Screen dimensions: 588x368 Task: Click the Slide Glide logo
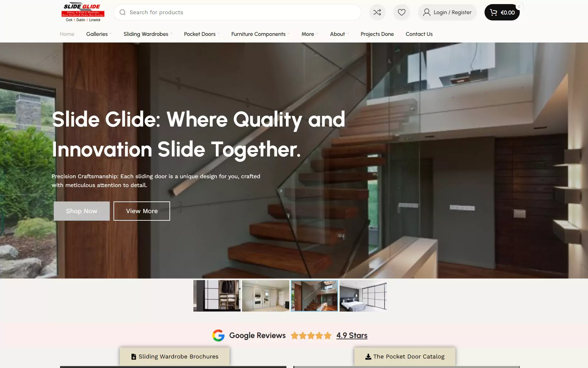83,12
